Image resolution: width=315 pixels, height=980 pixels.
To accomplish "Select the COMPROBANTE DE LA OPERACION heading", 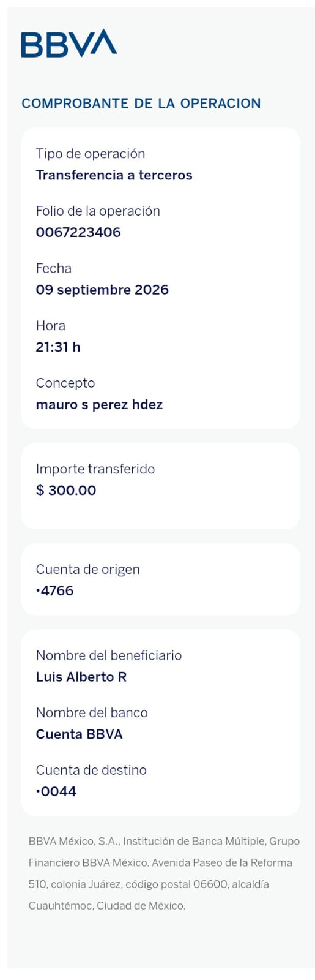I will click(x=141, y=104).
